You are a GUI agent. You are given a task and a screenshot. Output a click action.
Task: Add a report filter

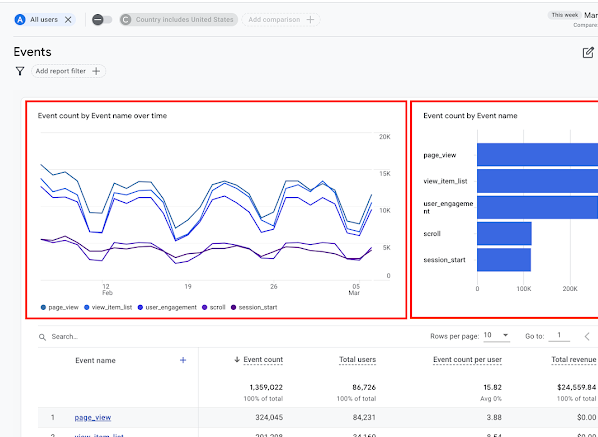68,71
